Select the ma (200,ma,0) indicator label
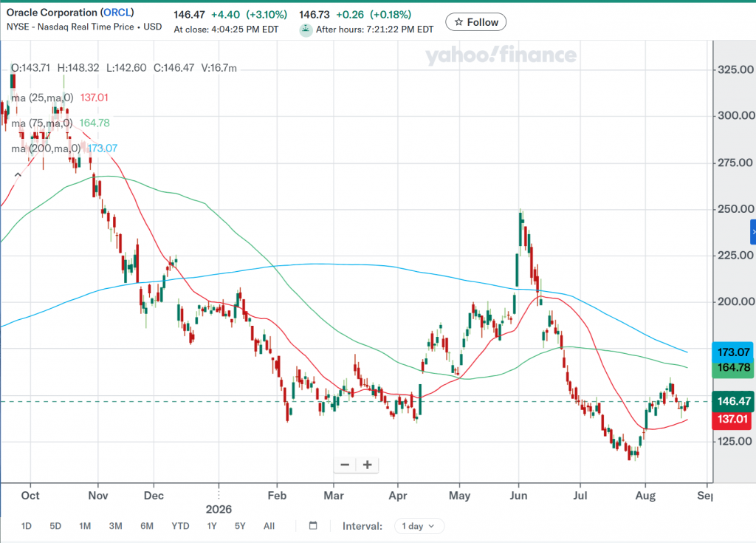 pyautogui.click(x=46, y=148)
